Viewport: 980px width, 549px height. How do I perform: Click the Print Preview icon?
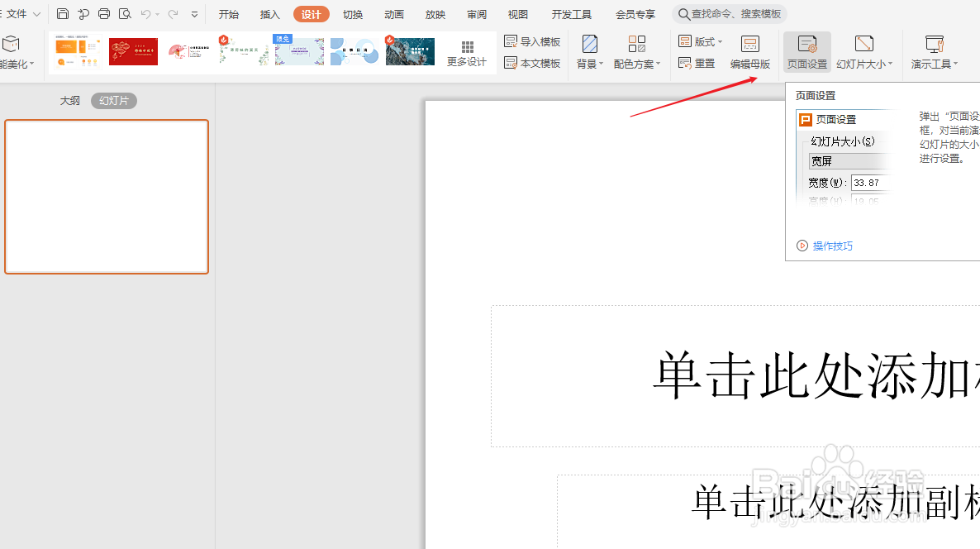pyautogui.click(x=125, y=14)
